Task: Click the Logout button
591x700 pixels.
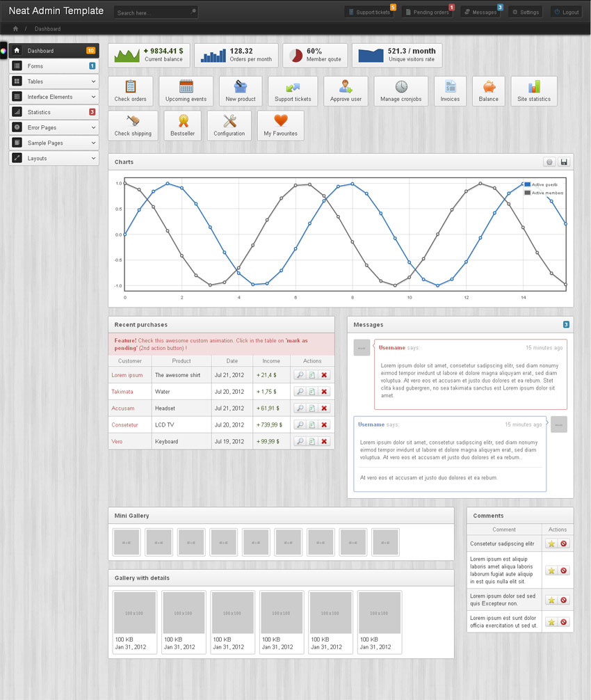Action: (x=566, y=12)
